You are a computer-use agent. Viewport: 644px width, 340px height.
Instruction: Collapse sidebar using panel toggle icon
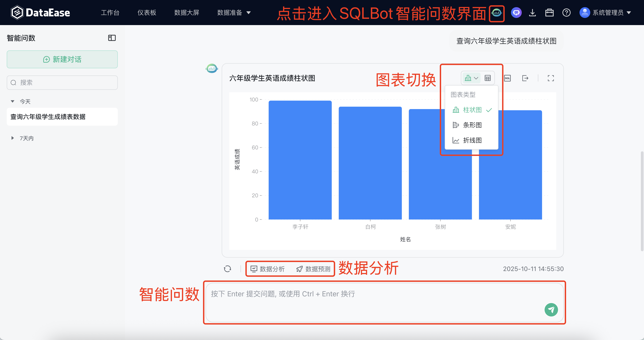[x=112, y=38]
